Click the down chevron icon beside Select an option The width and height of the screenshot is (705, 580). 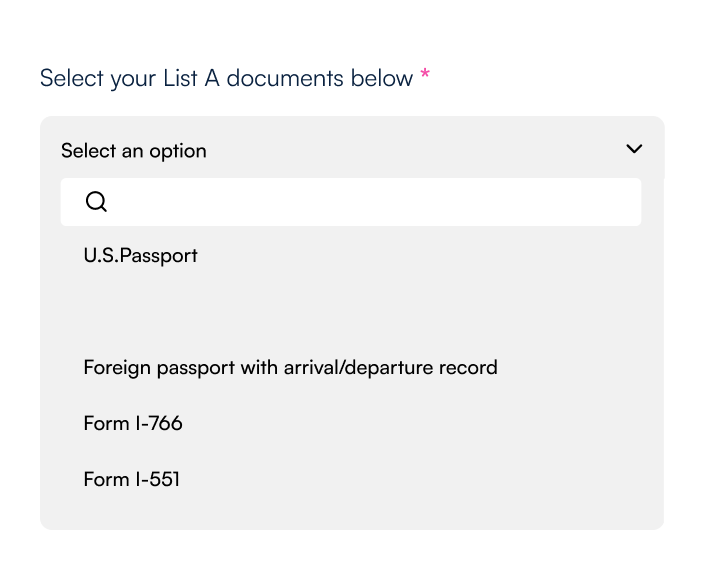coord(633,150)
